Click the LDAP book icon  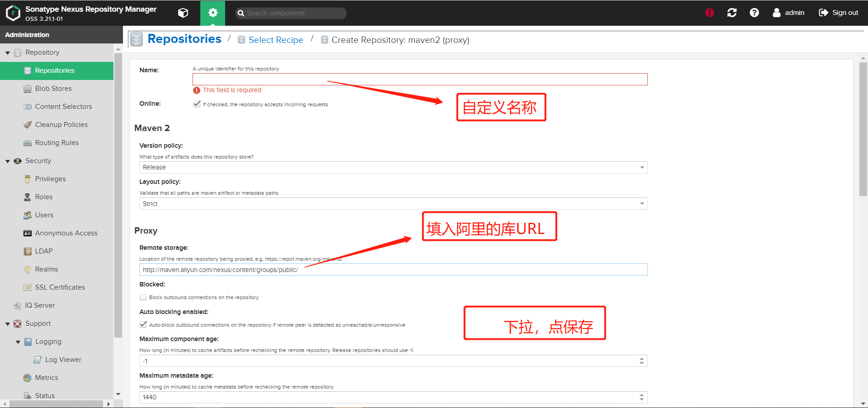point(28,251)
